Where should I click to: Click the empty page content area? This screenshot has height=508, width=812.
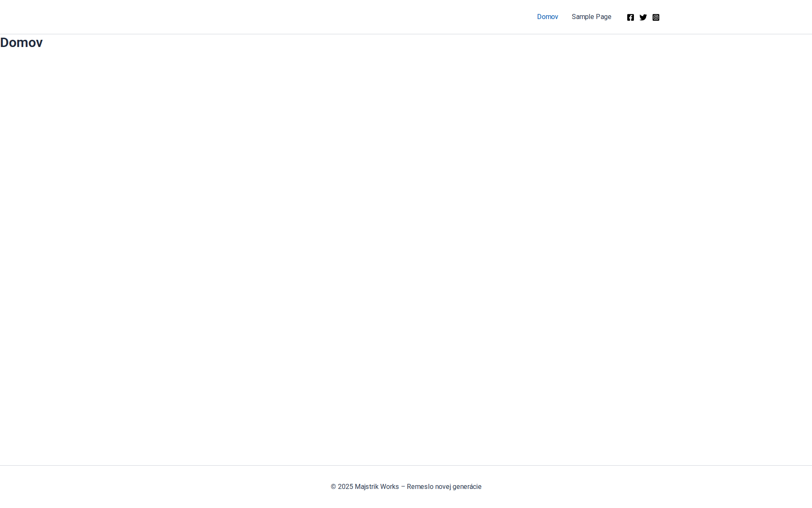coord(406,254)
